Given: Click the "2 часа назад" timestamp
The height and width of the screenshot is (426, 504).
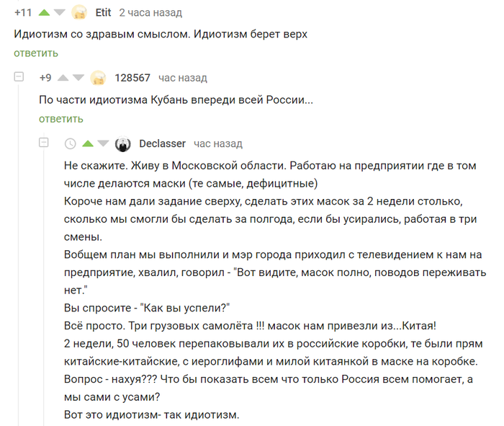Looking at the screenshot, I should [150, 13].
